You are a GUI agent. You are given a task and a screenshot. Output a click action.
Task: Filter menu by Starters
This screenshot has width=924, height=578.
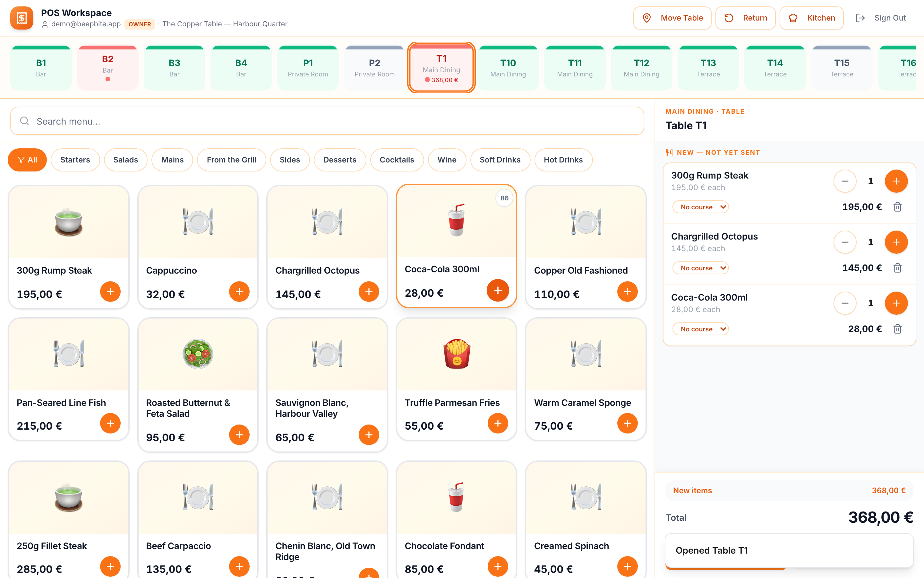tap(75, 160)
